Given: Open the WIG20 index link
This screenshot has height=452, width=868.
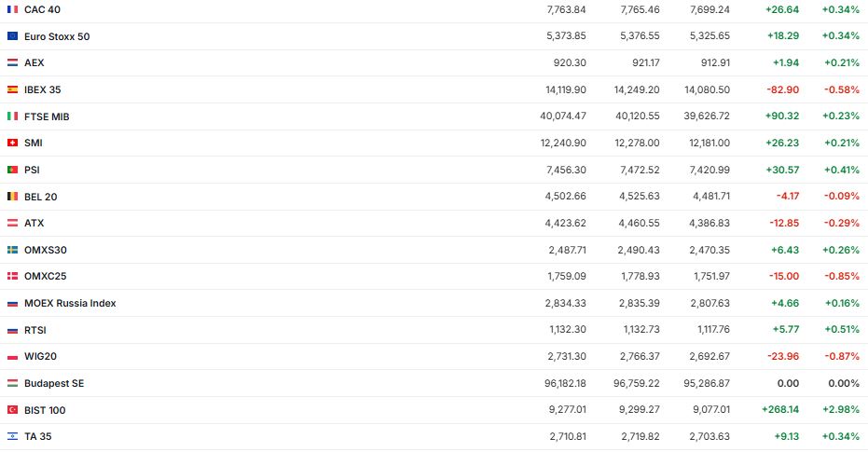Looking at the screenshot, I should click(x=40, y=356).
